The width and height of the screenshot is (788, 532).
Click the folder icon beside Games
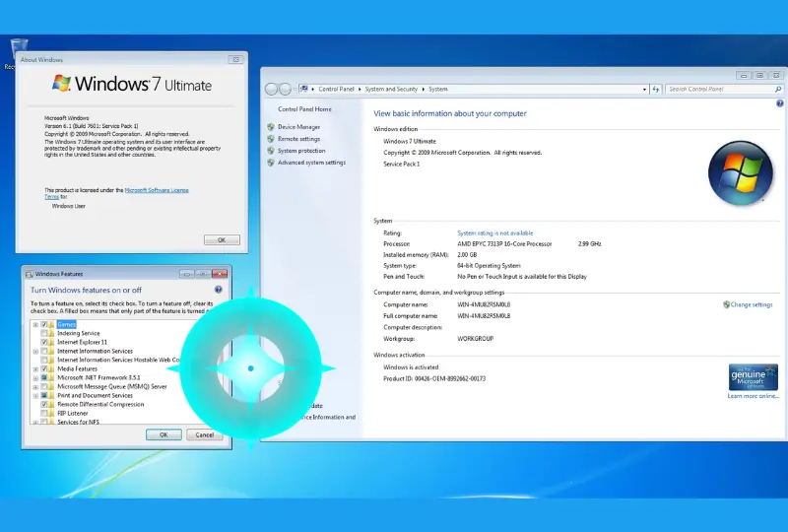point(51,324)
